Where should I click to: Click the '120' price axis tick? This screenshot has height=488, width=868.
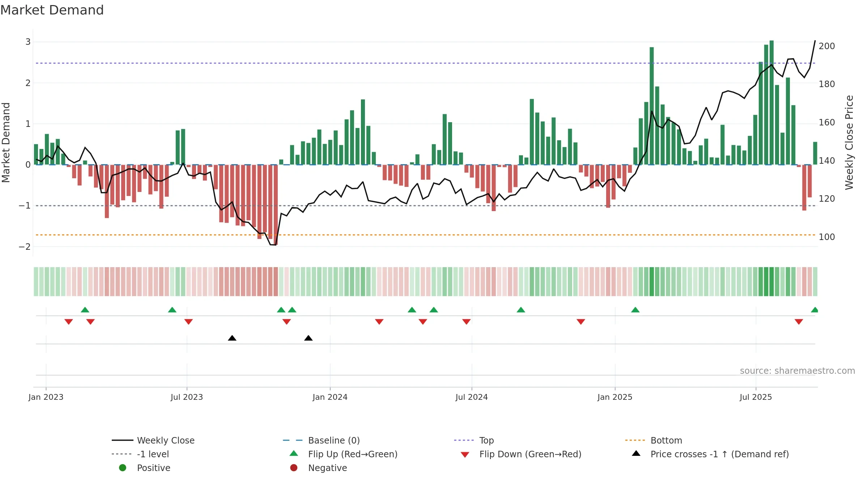[827, 198]
